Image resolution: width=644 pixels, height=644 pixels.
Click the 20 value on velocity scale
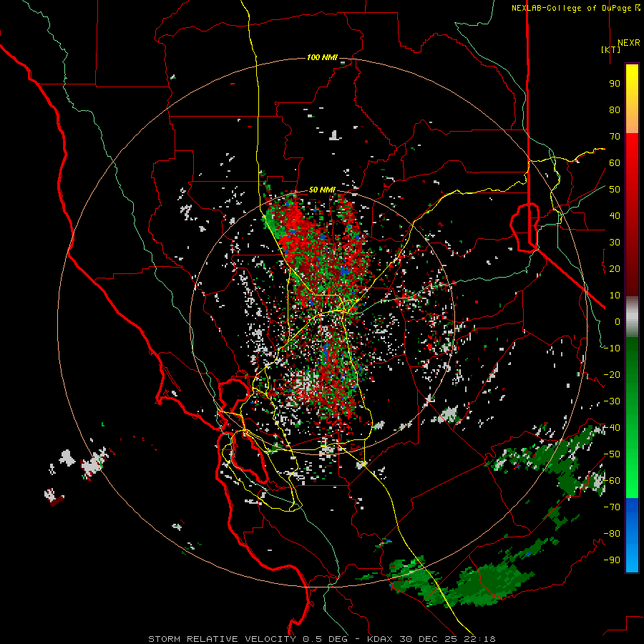pos(615,269)
